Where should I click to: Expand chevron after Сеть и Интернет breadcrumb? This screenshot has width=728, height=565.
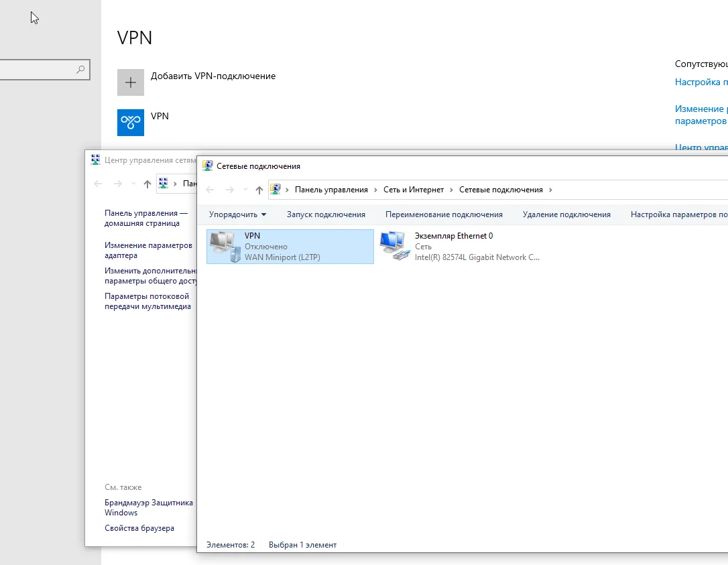tap(451, 190)
